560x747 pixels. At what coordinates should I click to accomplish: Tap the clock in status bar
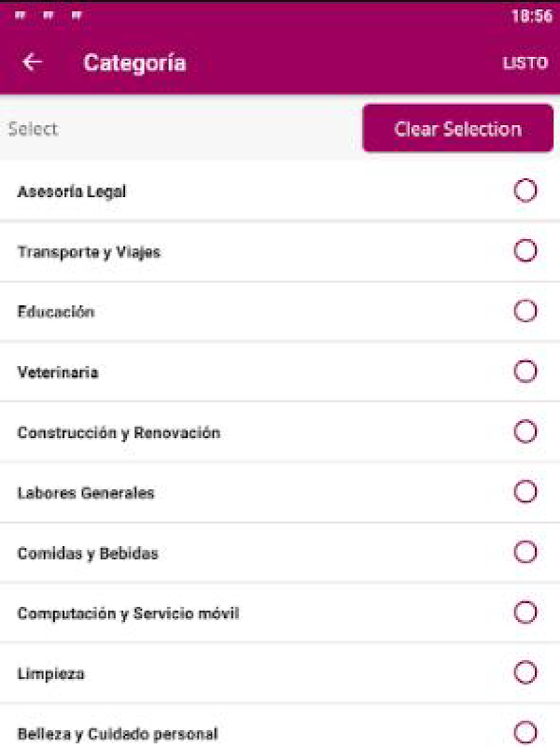point(531,16)
